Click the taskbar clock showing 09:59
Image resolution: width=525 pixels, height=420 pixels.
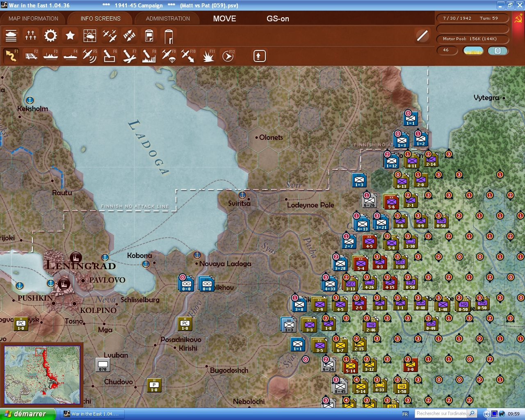(x=514, y=414)
